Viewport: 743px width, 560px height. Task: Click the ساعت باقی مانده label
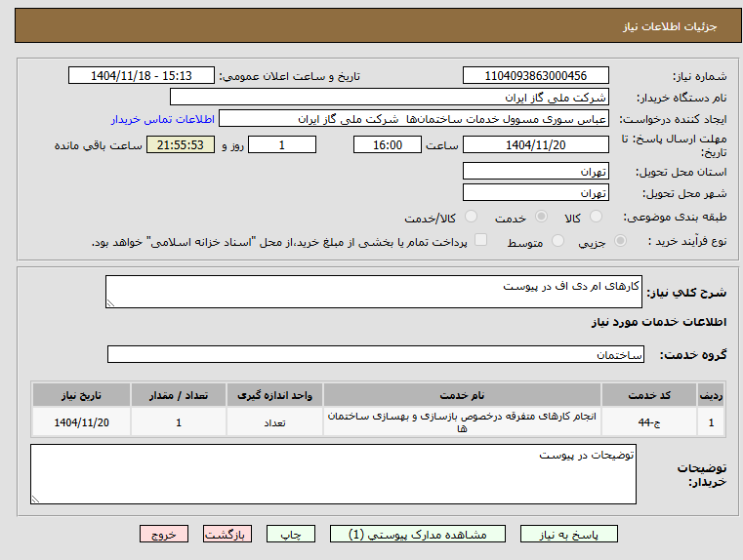tap(98, 145)
